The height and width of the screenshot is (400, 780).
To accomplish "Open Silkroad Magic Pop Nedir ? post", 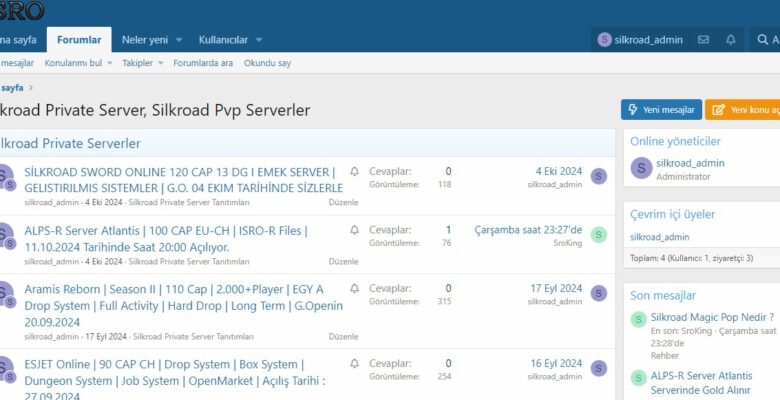I will click(x=712, y=317).
